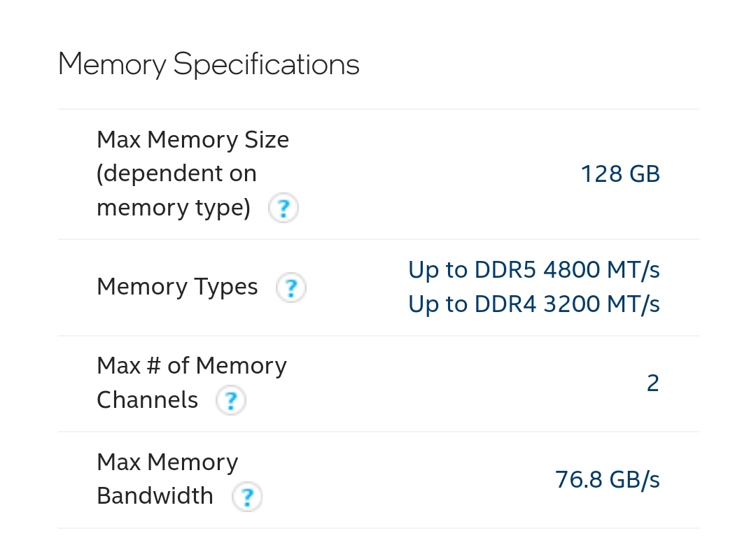
Task: Click the word 'Bandwidth' label
Action: [x=155, y=496]
